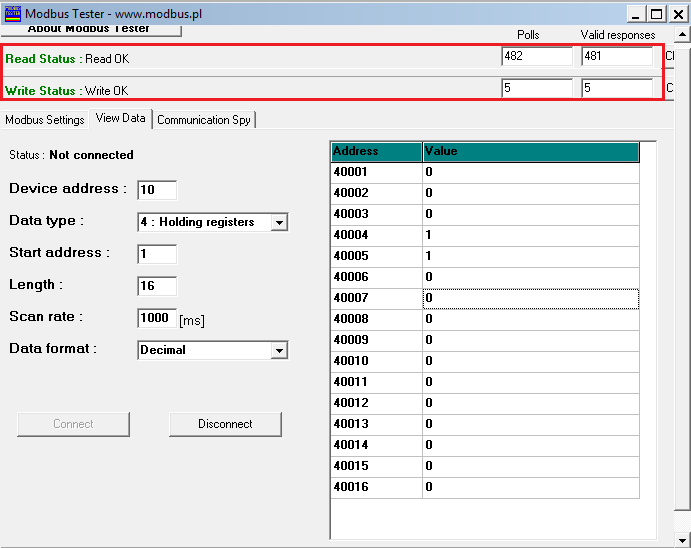Image resolution: width=691 pixels, height=548 pixels.
Task: Switch to the Modbus Settings tab
Action: [x=45, y=120]
